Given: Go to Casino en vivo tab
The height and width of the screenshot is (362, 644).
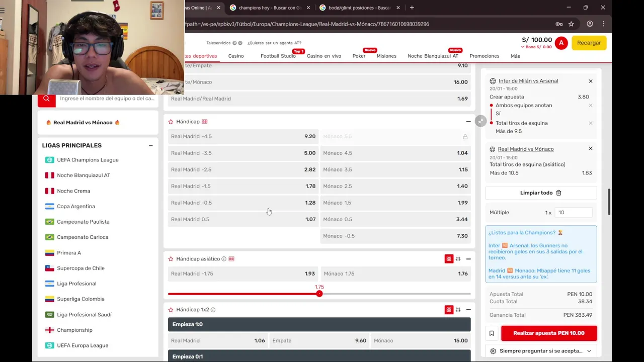Looking at the screenshot, I should tap(324, 56).
